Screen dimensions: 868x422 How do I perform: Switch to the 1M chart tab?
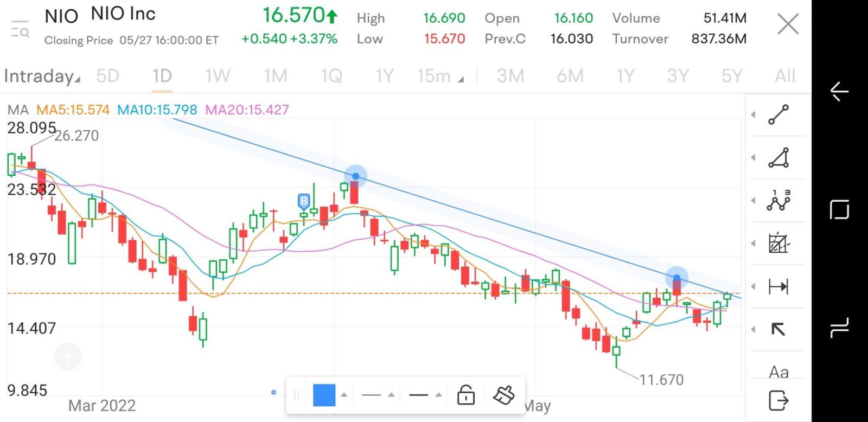[x=276, y=76]
